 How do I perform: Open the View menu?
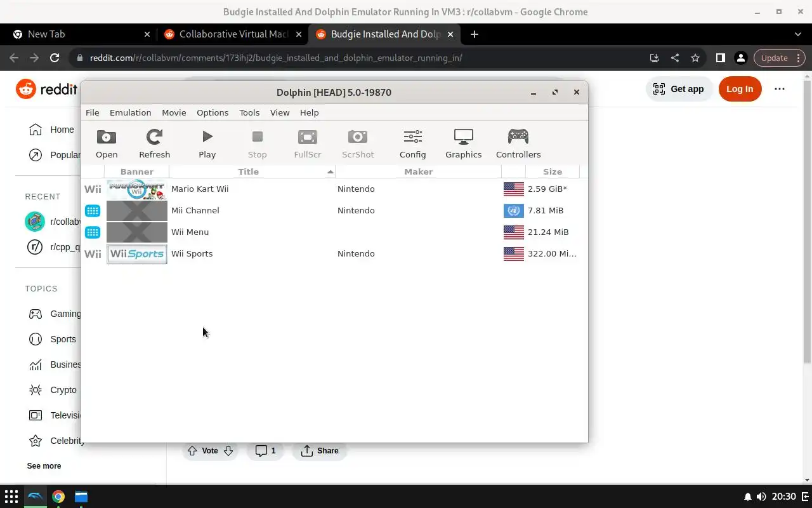pyautogui.click(x=280, y=112)
